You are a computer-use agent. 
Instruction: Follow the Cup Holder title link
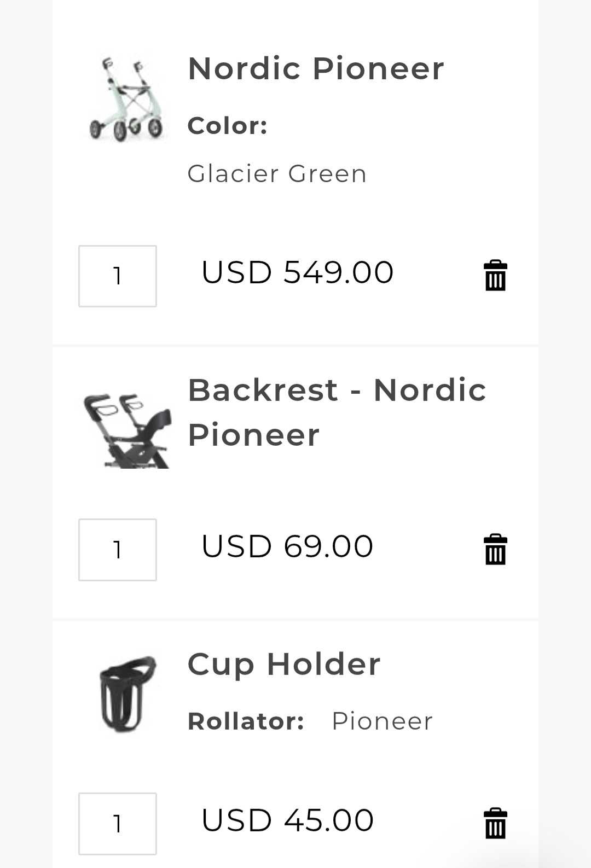coord(283,665)
